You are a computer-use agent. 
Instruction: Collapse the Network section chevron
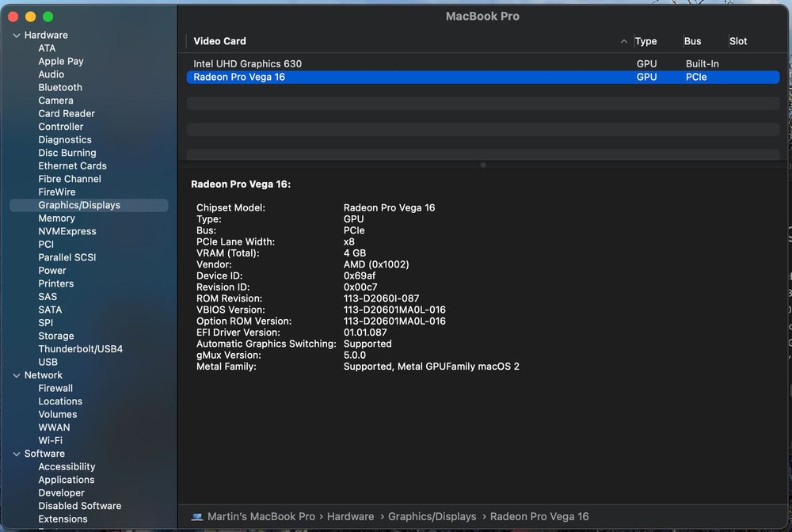17,375
